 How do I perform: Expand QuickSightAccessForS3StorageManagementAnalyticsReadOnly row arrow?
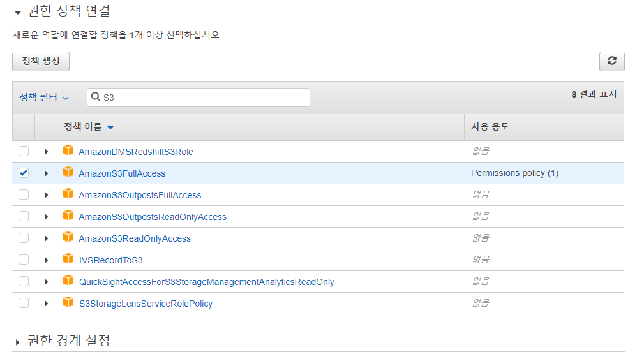click(x=46, y=282)
